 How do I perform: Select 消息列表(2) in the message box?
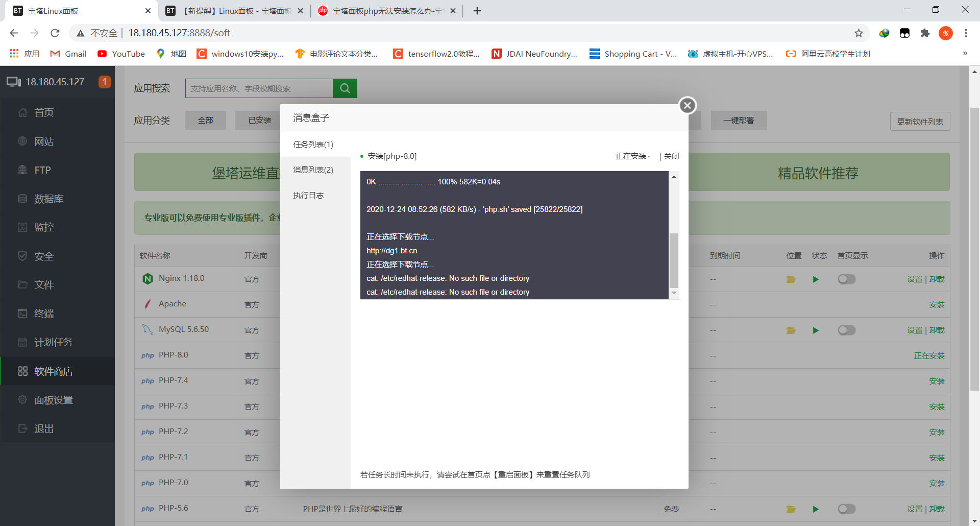pos(315,170)
